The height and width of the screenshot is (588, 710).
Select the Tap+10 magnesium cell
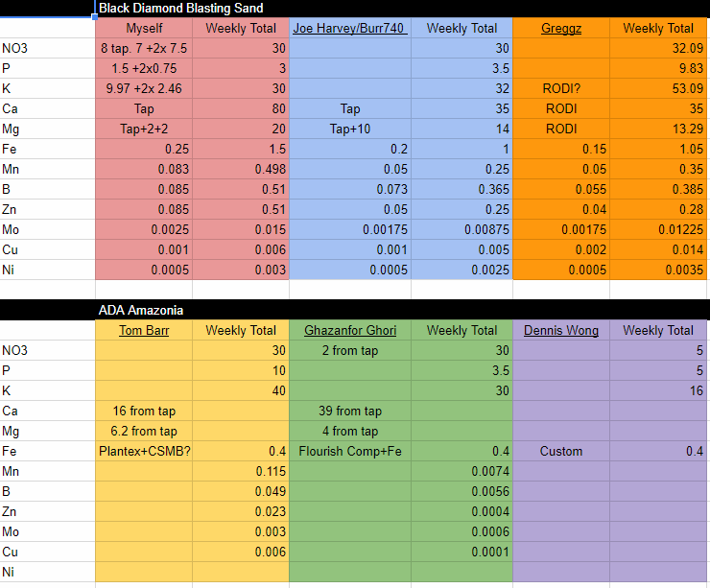point(350,129)
